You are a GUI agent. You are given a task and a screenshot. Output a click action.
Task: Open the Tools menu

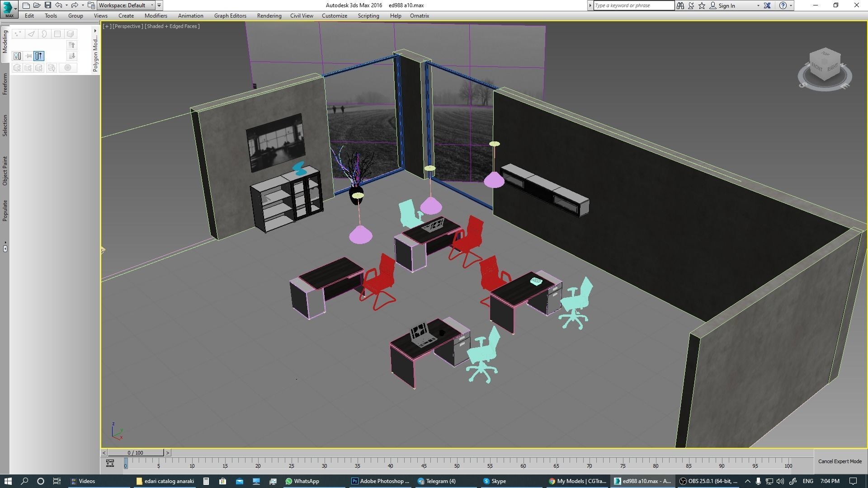coord(51,16)
